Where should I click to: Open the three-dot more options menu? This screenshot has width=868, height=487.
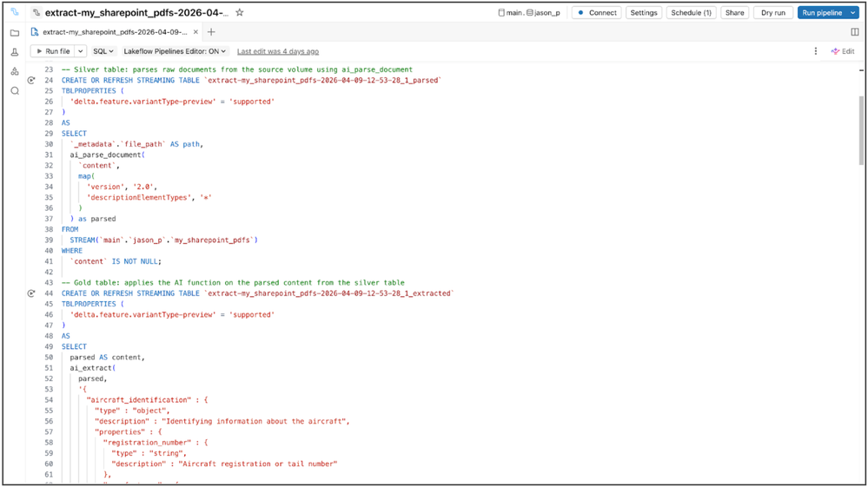pos(815,51)
